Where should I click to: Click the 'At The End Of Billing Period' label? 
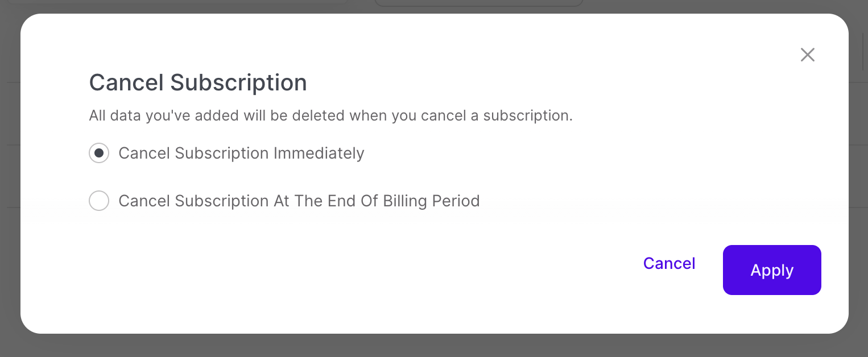(299, 201)
